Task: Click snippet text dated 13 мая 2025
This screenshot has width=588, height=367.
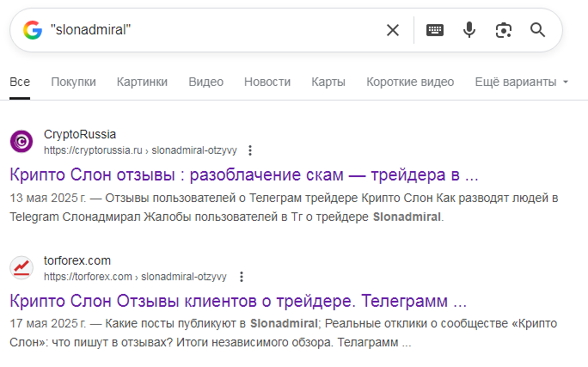Action: pos(284,207)
